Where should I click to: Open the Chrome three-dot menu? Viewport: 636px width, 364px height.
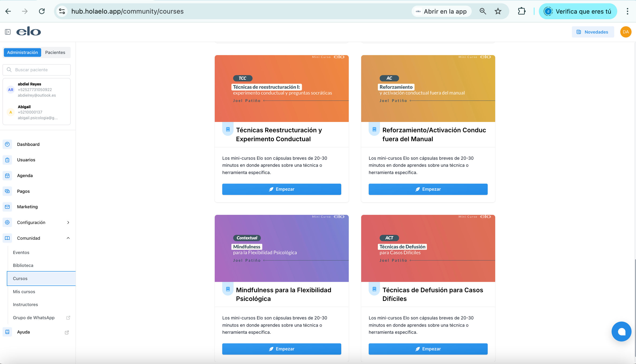627,11
